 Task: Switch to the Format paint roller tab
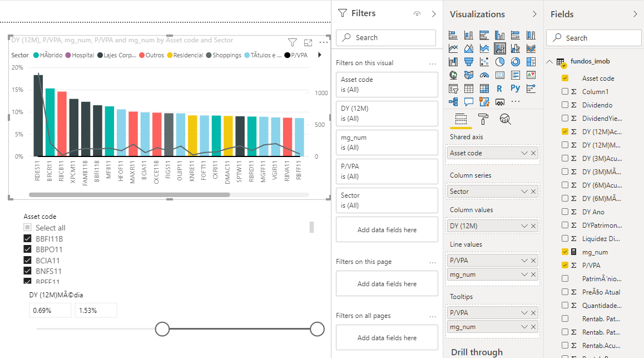tap(483, 119)
